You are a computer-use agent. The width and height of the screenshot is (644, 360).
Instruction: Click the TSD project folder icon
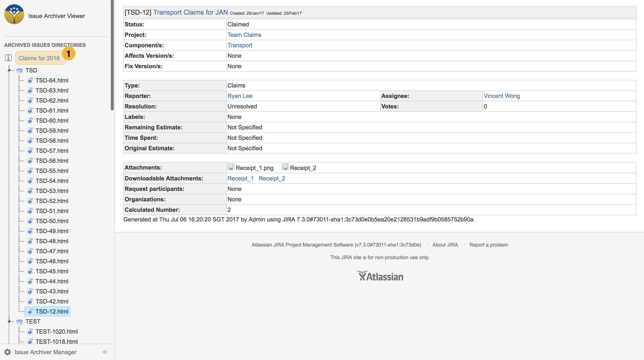(x=19, y=70)
